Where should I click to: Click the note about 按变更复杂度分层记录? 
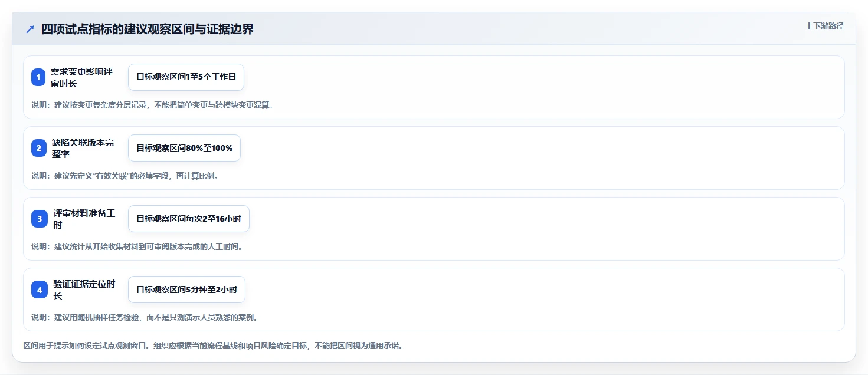pos(152,106)
